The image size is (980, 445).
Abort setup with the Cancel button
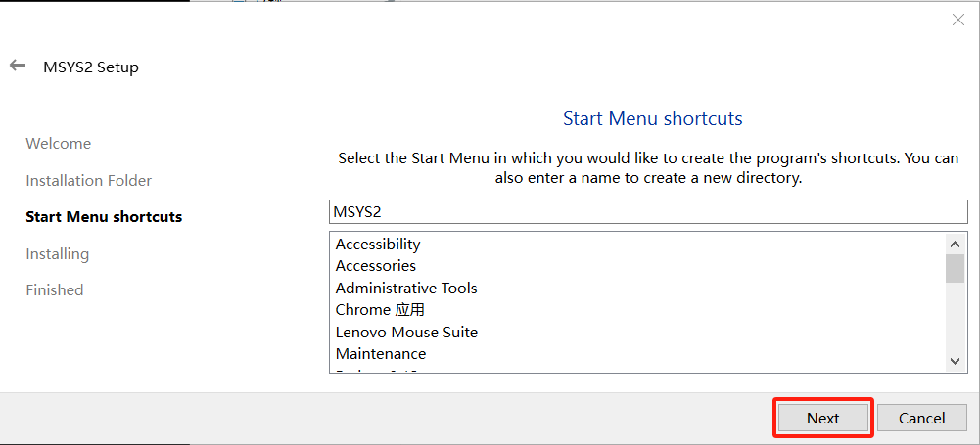[x=922, y=418]
